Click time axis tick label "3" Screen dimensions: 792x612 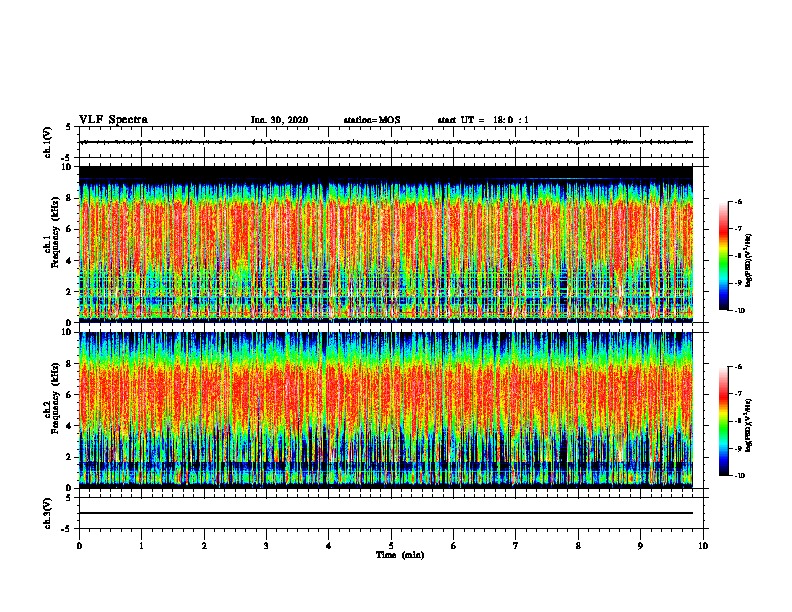tap(266, 546)
